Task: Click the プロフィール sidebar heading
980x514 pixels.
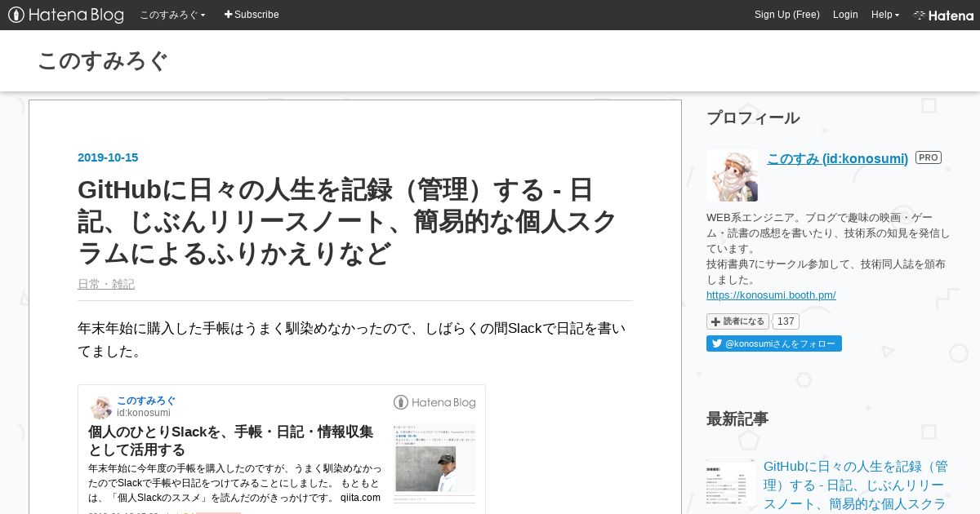Action: [753, 117]
